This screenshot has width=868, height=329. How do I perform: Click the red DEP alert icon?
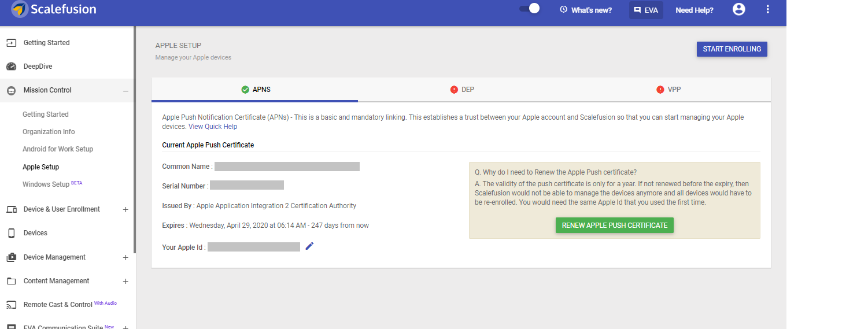pos(454,90)
